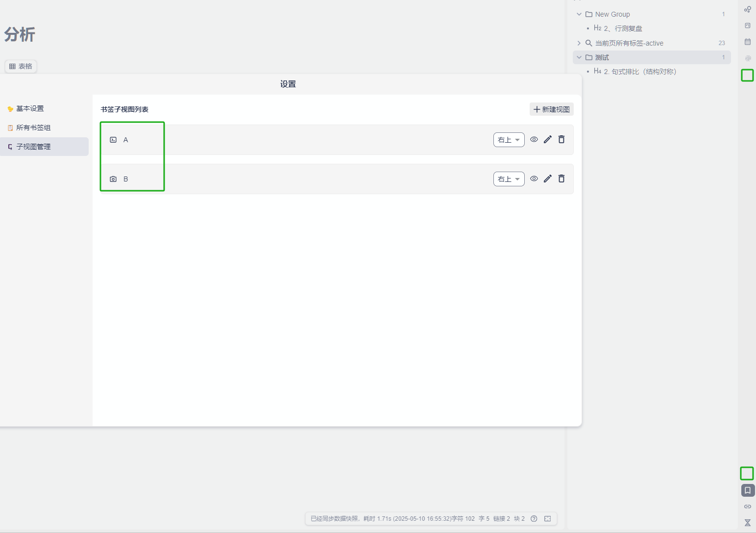The height and width of the screenshot is (533, 756).
Task: Click the fullscreen icon in status bar
Action: point(548,519)
